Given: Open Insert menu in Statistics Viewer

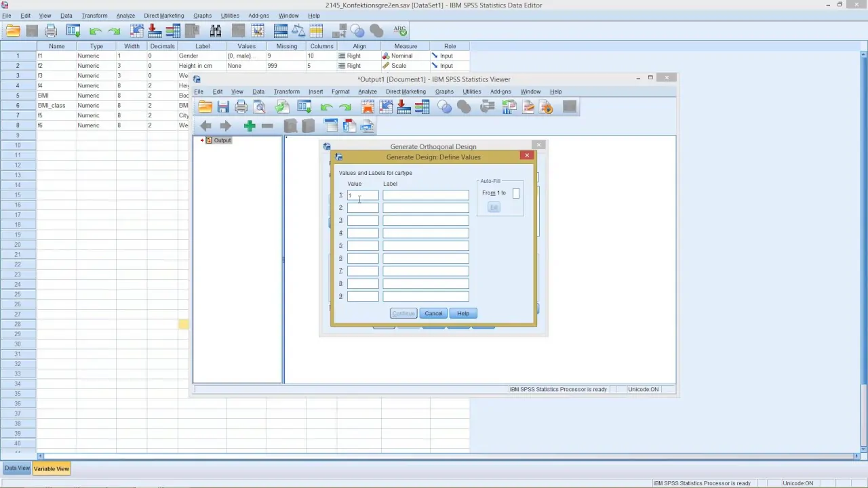Looking at the screenshot, I should point(315,91).
